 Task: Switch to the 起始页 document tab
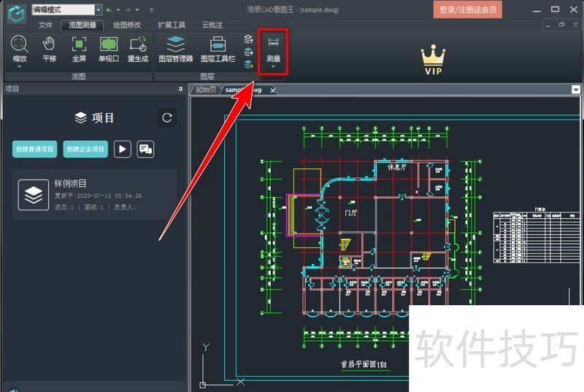click(206, 90)
